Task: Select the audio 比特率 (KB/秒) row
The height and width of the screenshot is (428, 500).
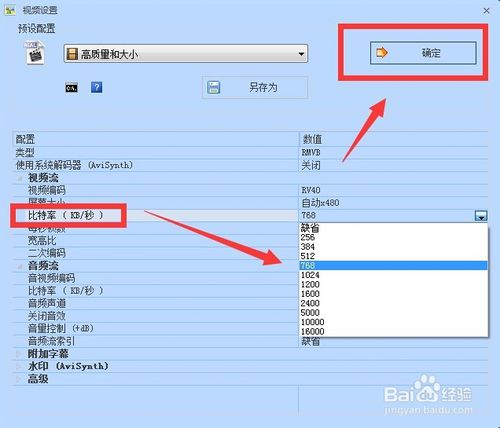Action: pyautogui.click(x=155, y=291)
